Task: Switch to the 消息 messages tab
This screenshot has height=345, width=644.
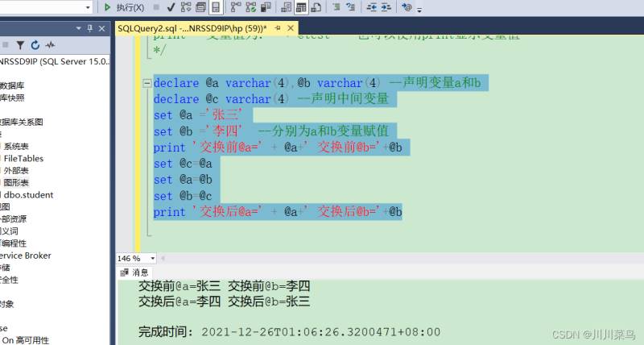Action: pos(134,272)
